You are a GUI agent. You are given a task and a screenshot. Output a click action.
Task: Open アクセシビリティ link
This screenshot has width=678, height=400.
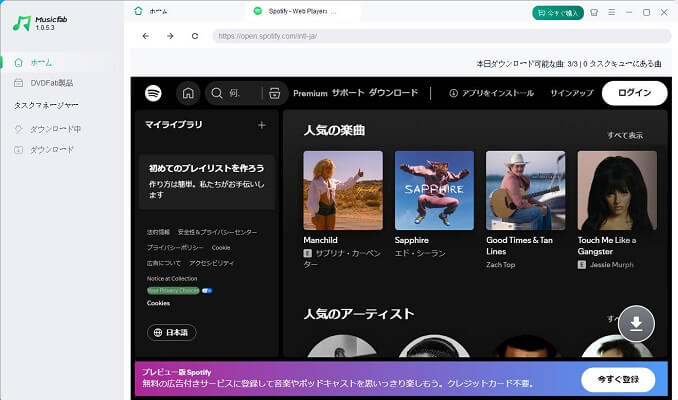[211, 263]
